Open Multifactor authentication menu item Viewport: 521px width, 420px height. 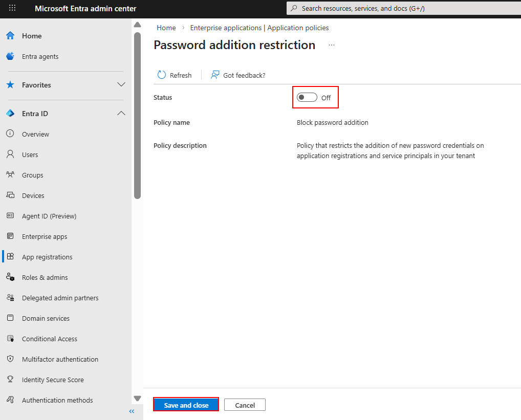point(60,359)
